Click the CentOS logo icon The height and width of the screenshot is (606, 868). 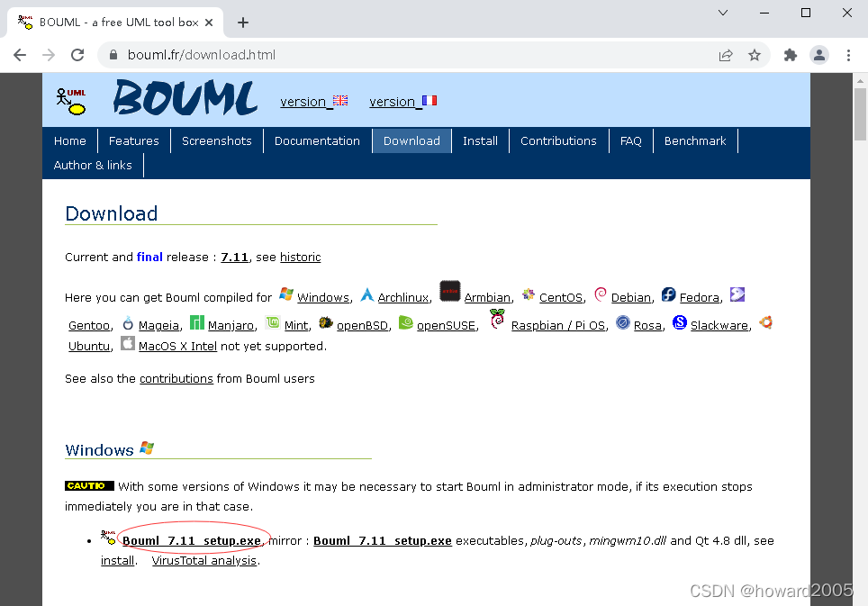tap(529, 294)
